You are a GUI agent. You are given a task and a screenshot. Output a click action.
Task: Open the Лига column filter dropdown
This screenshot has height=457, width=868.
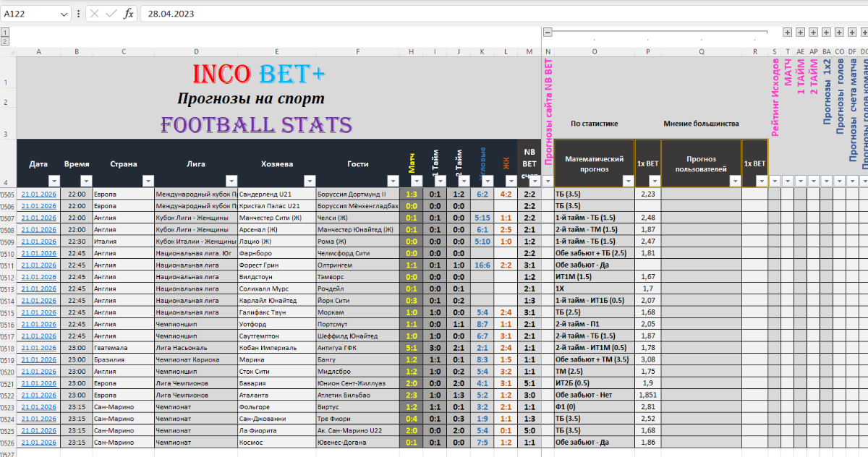pyautogui.click(x=231, y=181)
